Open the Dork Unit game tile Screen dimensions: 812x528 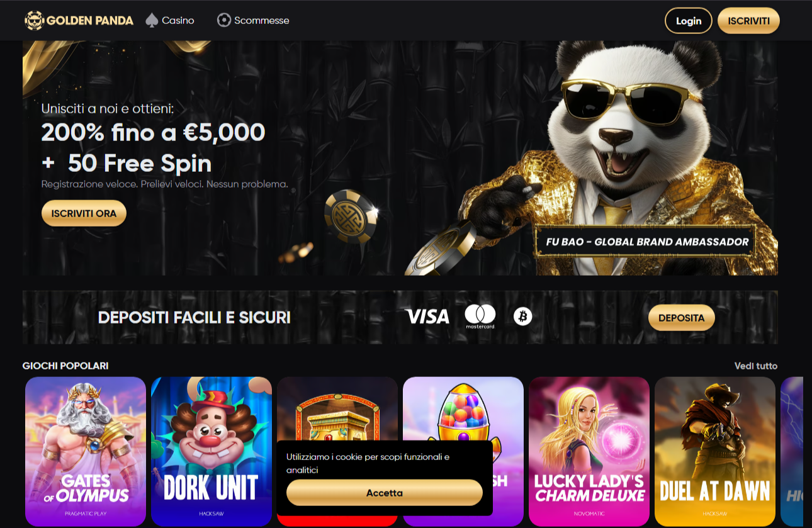click(211, 451)
